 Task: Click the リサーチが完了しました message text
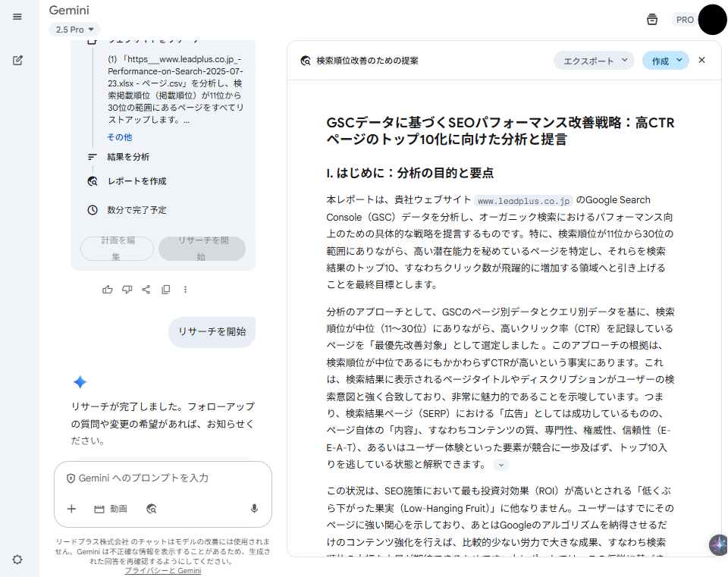pyautogui.click(x=162, y=423)
